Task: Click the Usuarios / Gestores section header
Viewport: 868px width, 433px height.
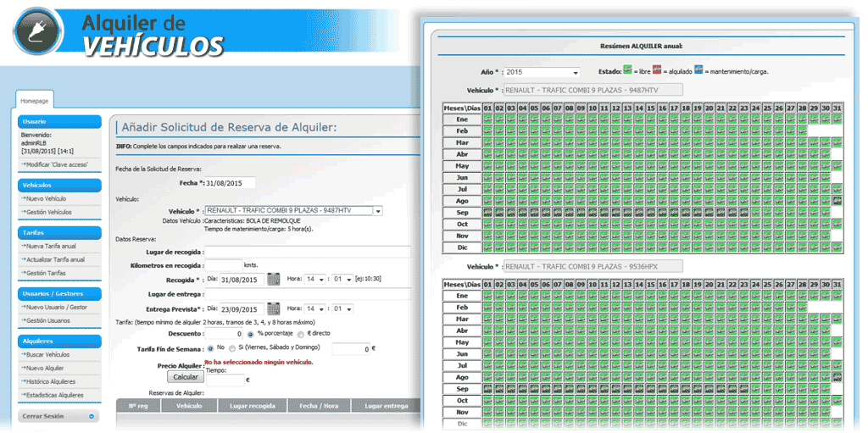Action: coord(60,293)
